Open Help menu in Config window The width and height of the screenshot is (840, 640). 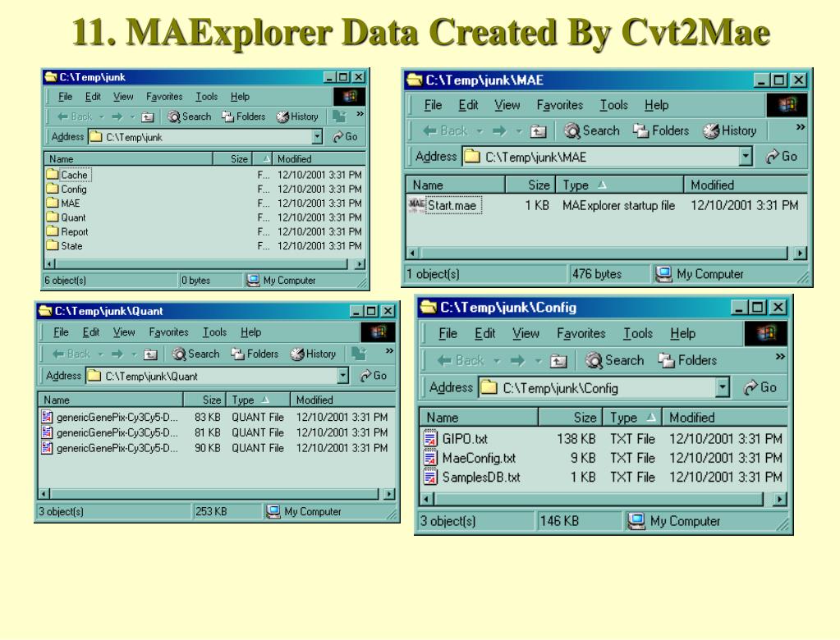point(682,333)
